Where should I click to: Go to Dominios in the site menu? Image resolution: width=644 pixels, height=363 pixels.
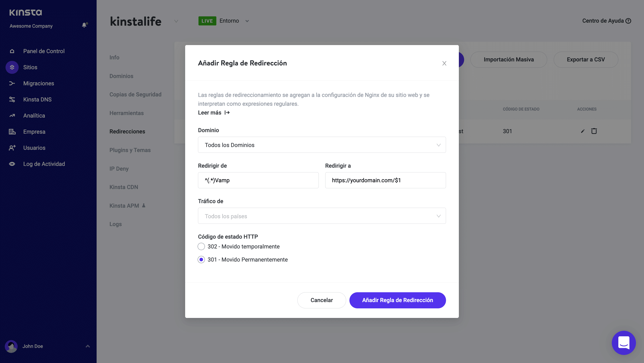coord(121,76)
